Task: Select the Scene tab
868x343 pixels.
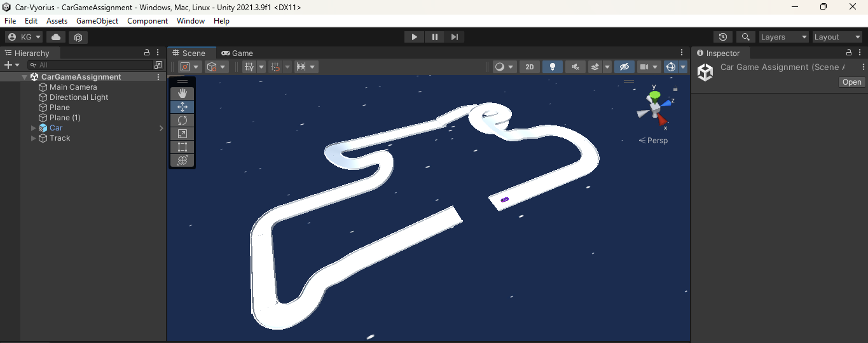Action: (x=193, y=53)
